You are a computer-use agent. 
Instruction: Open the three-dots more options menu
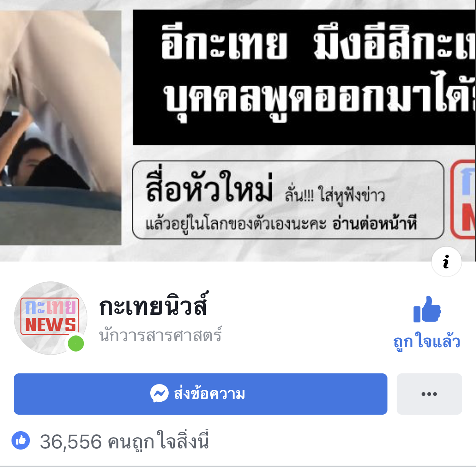[x=429, y=394]
